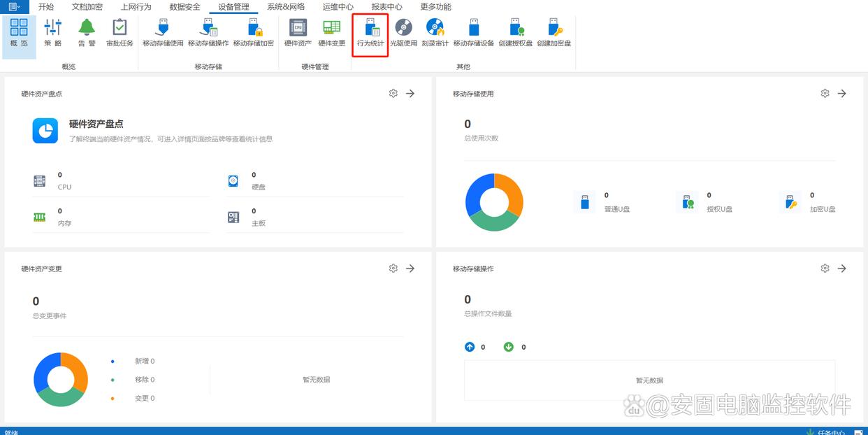Open arrow of 硬件资产变更 panel
This screenshot has height=435, width=868.
click(x=410, y=268)
